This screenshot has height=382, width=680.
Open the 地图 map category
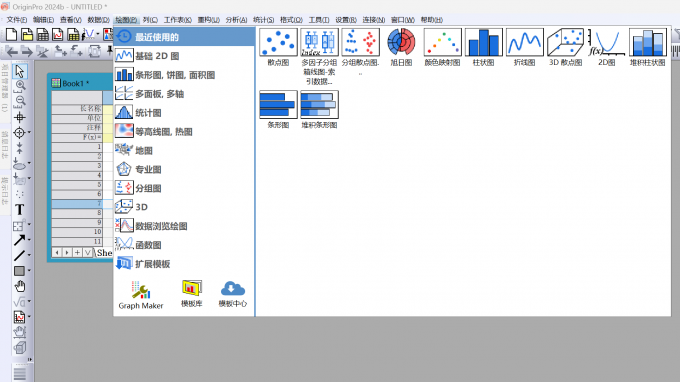(x=184, y=150)
